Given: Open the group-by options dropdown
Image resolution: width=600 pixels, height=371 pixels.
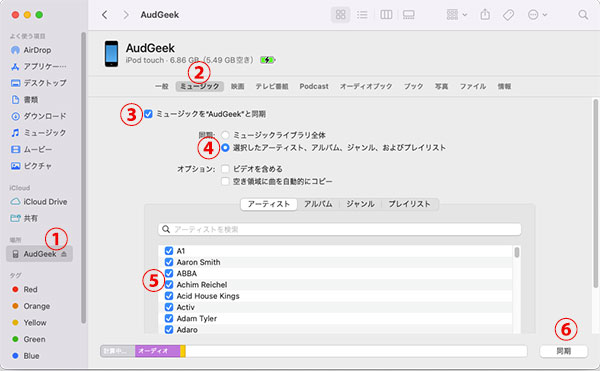Looking at the screenshot, I should pyautogui.click(x=457, y=15).
